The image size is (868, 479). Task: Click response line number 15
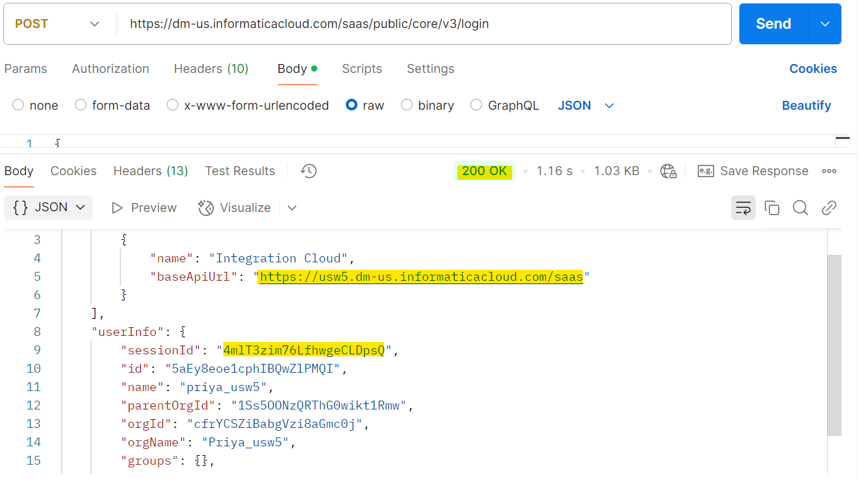(x=33, y=461)
